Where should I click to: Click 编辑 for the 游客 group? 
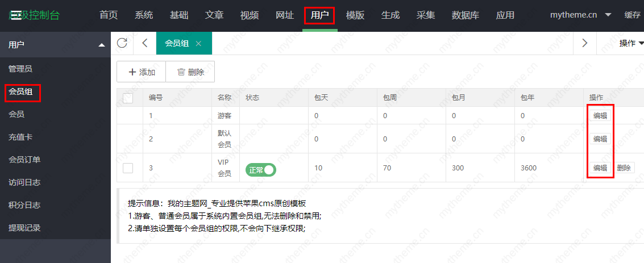pos(600,115)
